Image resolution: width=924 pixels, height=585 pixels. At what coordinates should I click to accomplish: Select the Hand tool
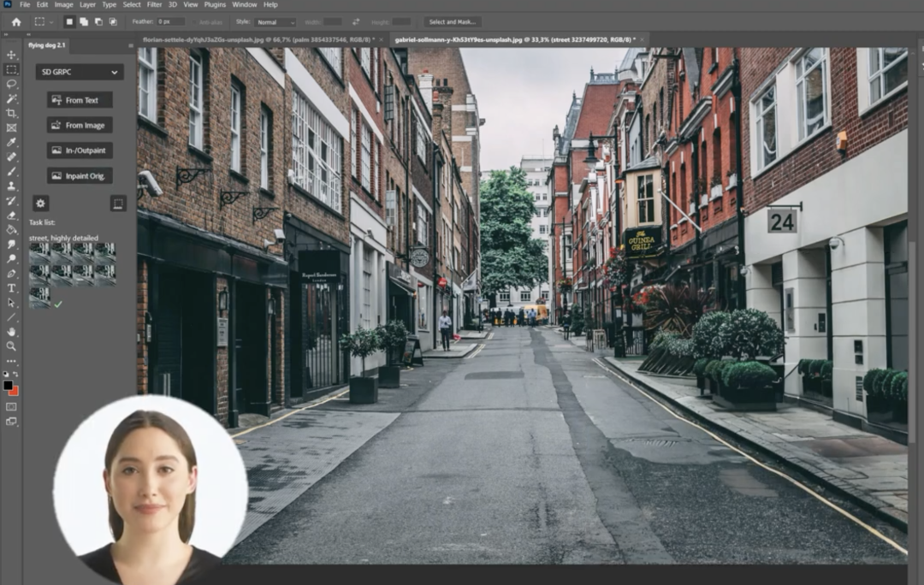(11, 332)
